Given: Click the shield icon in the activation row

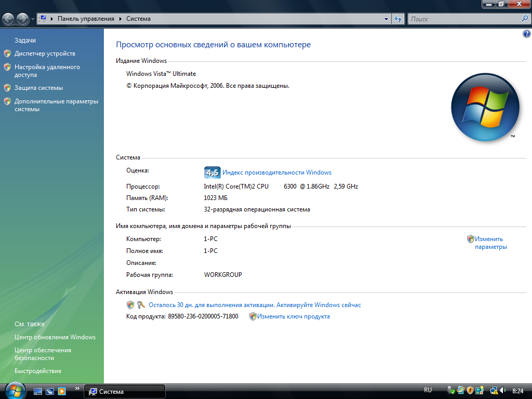Looking at the screenshot, I should coord(130,305).
